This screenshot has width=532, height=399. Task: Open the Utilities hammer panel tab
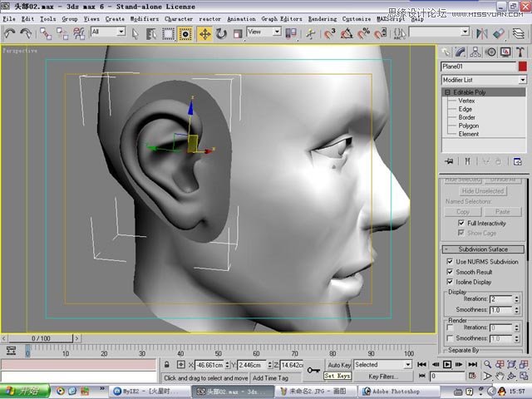pos(520,52)
